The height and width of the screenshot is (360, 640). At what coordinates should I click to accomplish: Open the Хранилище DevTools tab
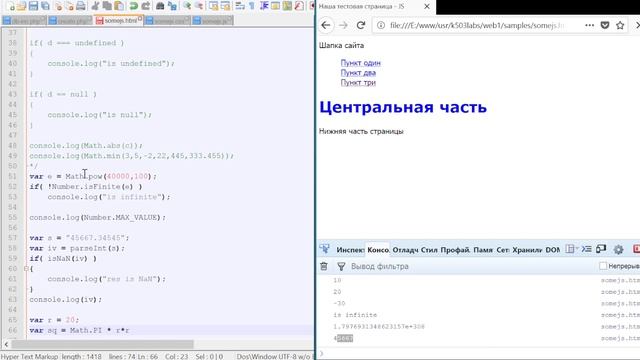coord(527,250)
